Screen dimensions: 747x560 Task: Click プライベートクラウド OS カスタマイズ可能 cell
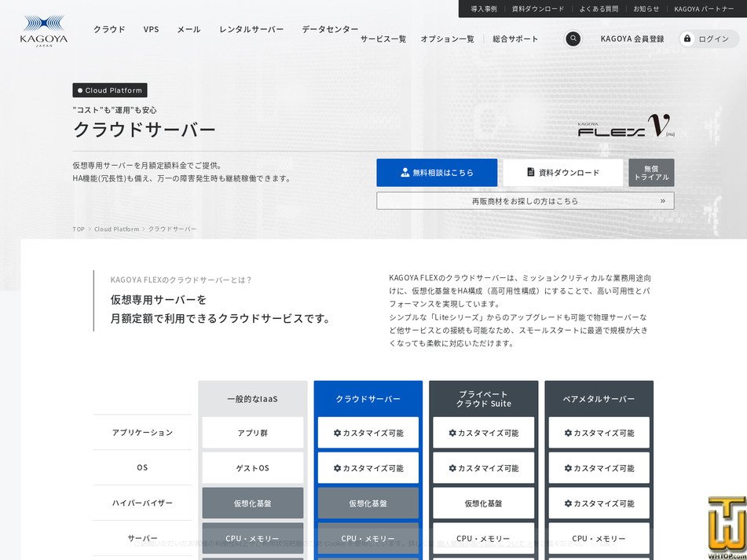click(x=484, y=467)
